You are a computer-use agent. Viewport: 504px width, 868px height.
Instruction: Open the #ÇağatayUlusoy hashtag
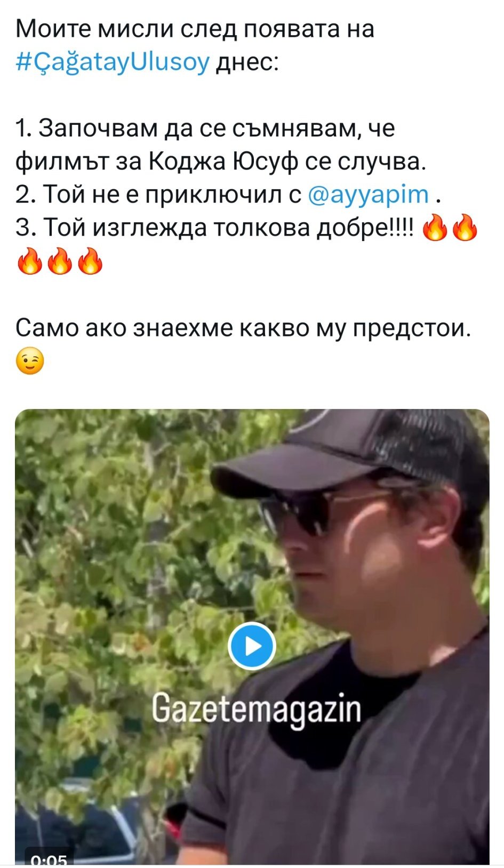113,62
